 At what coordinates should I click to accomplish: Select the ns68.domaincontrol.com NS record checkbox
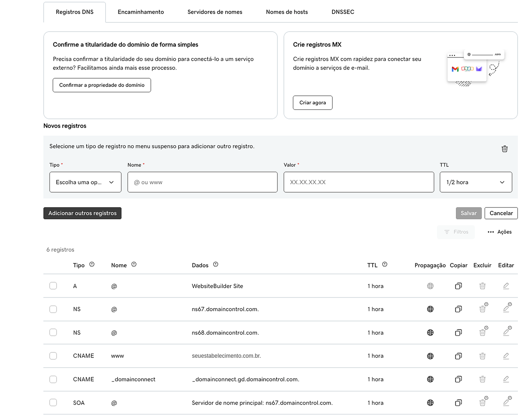coord(53,333)
